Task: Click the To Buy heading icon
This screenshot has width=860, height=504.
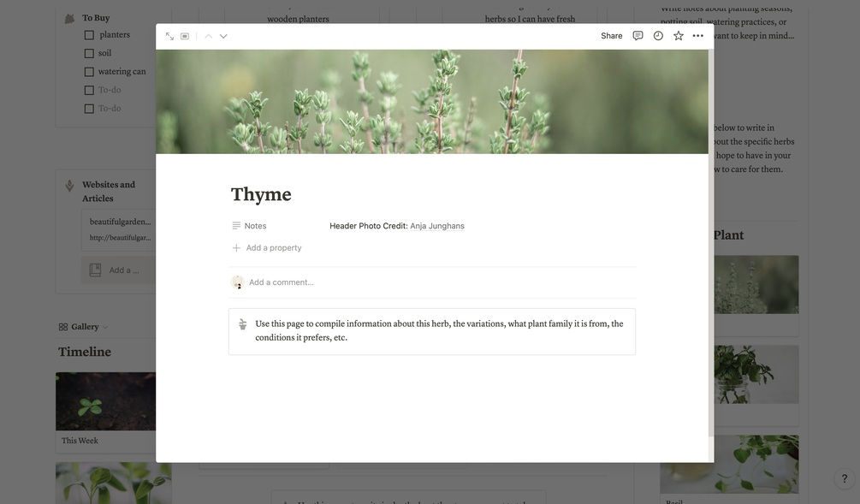Action: point(69,19)
